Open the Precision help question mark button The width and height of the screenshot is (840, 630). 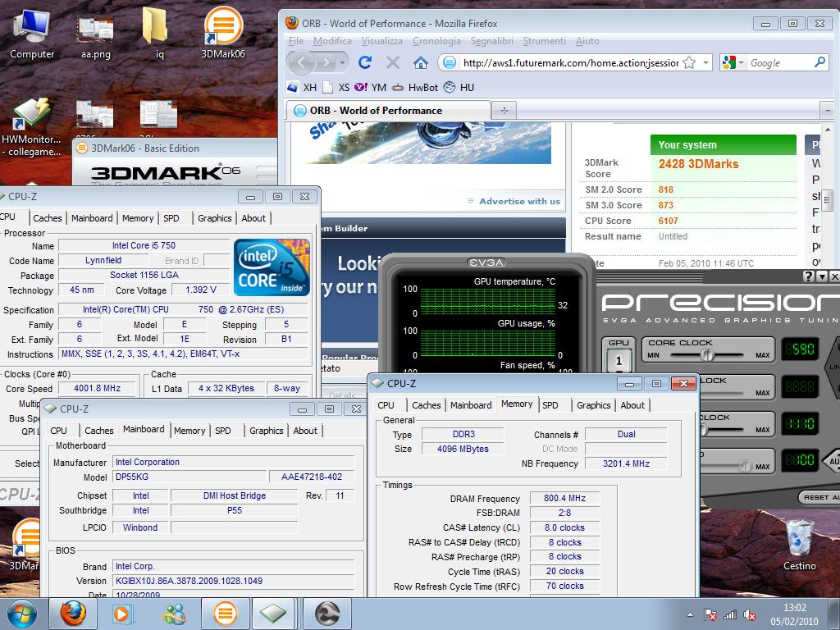[x=809, y=276]
